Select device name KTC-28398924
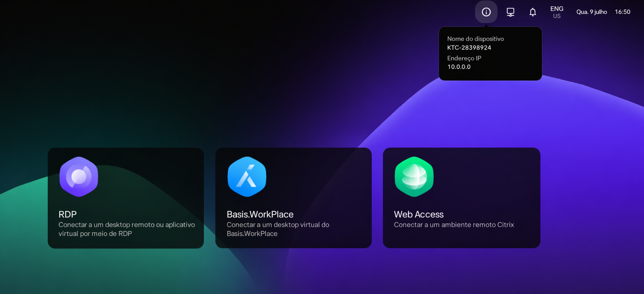Viewport: 644px width, 294px height. (x=469, y=48)
